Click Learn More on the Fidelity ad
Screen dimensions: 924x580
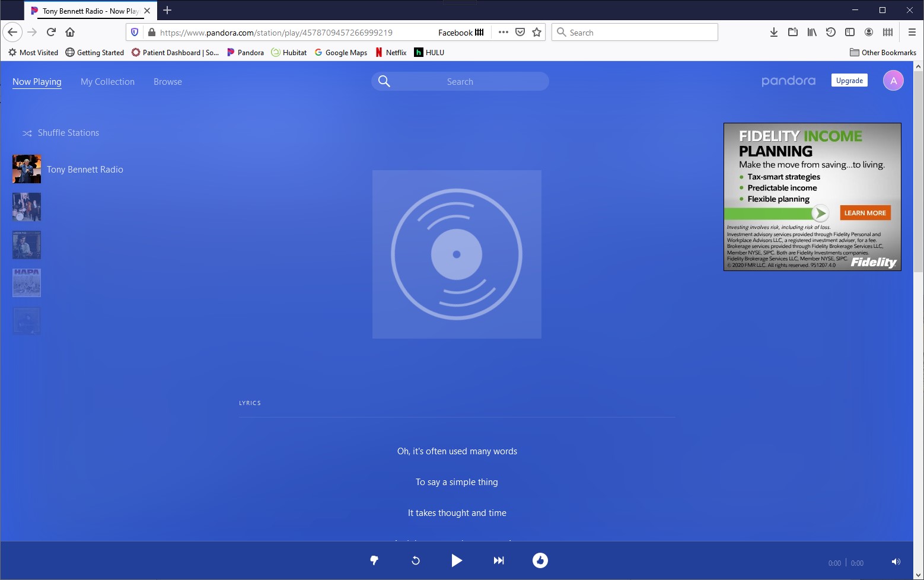[x=865, y=212]
